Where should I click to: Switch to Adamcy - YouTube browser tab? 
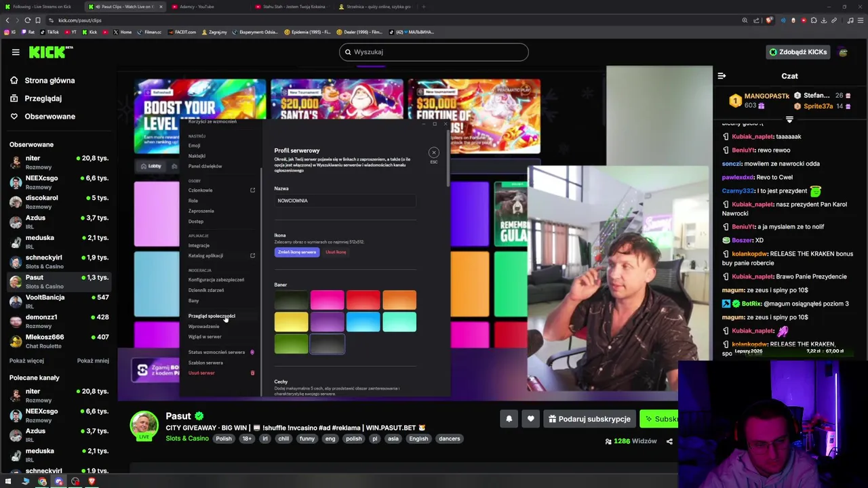click(197, 7)
